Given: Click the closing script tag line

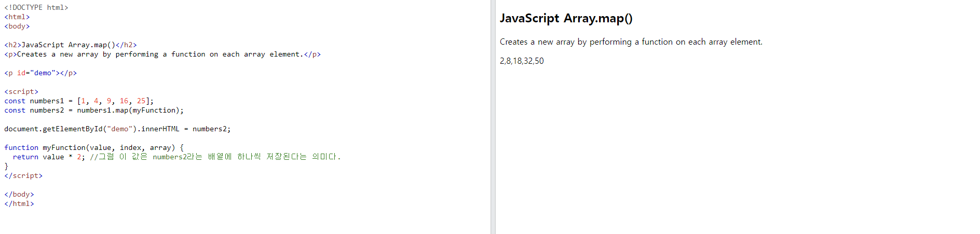Looking at the screenshot, I should point(23,175).
